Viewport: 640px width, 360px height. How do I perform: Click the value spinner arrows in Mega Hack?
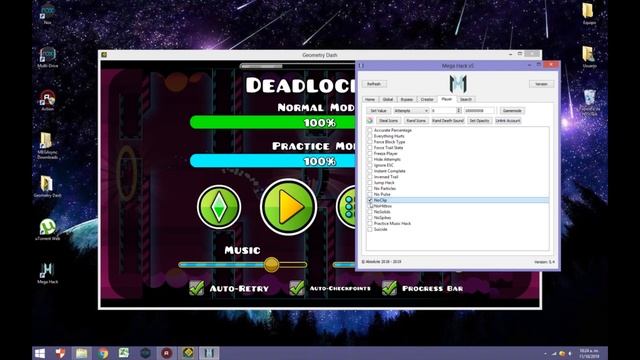tap(458, 111)
